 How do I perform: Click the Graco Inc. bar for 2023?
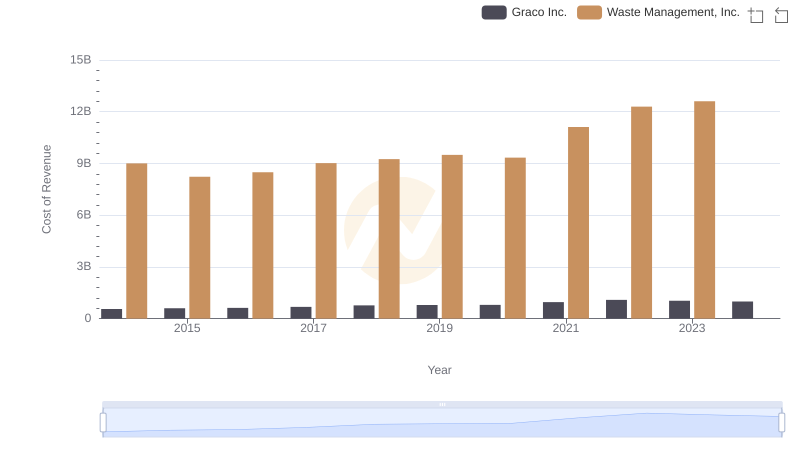(x=679, y=310)
